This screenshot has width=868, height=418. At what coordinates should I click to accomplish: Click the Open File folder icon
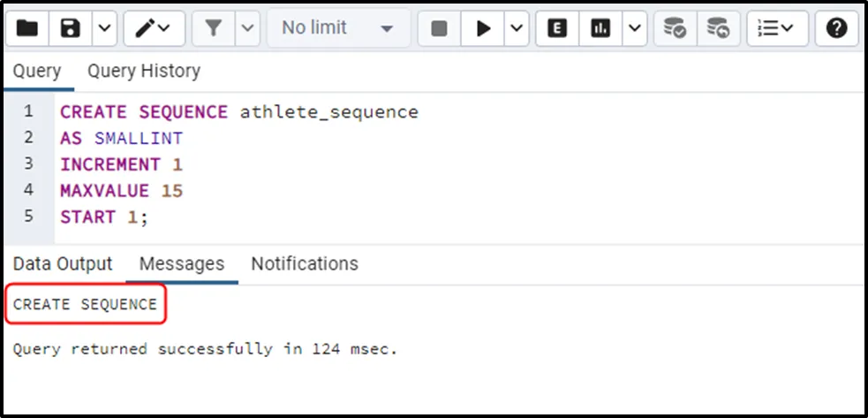click(x=27, y=29)
